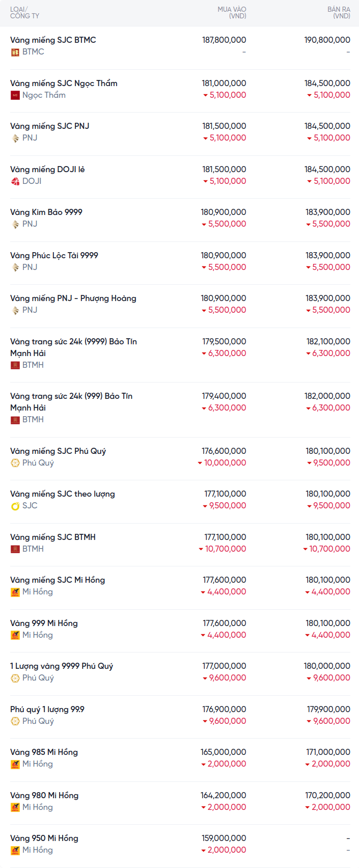The height and width of the screenshot is (868, 359).
Task: Click PNJ logo under Vàng Kim Bảo 9999
Action: pyautogui.click(x=15, y=224)
